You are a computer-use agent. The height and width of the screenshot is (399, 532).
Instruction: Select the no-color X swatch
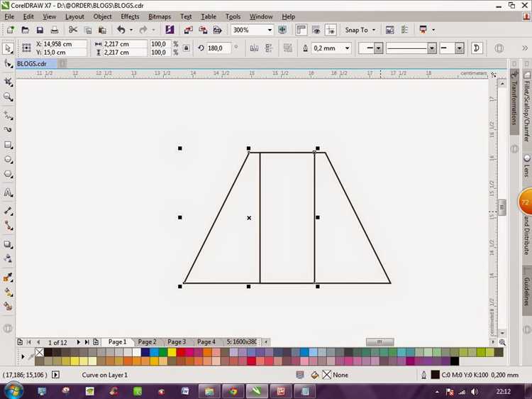click(39, 352)
